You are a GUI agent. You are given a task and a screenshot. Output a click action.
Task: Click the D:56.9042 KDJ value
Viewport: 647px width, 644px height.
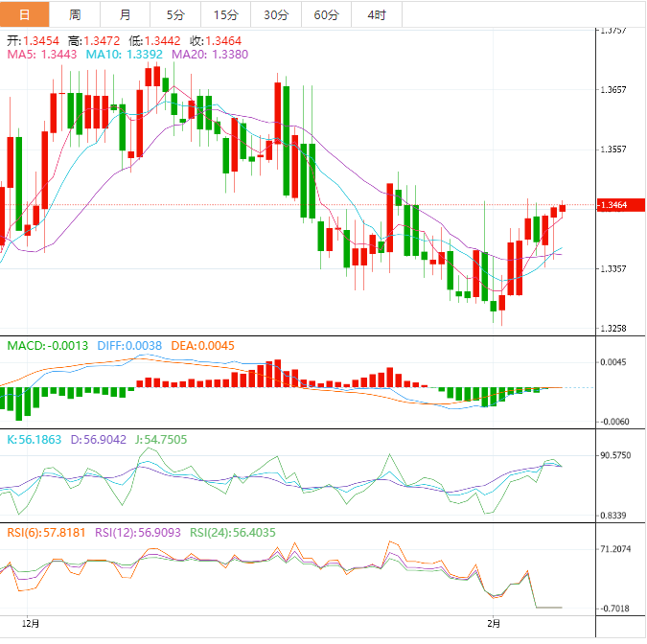(98, 440)
